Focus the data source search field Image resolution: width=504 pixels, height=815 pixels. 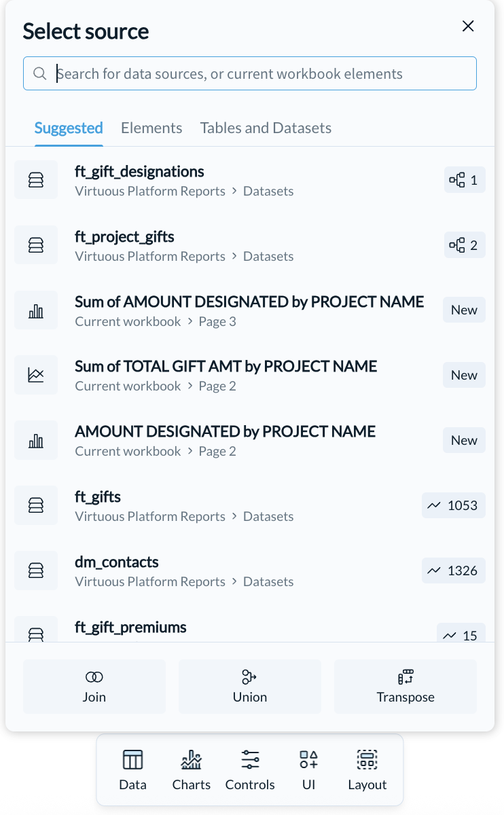coord(250,73)
